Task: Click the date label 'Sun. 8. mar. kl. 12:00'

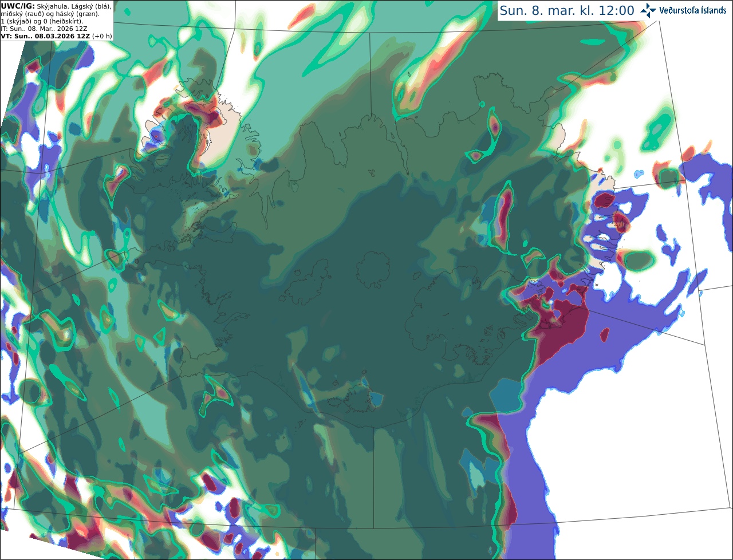Action: [567, 10]
